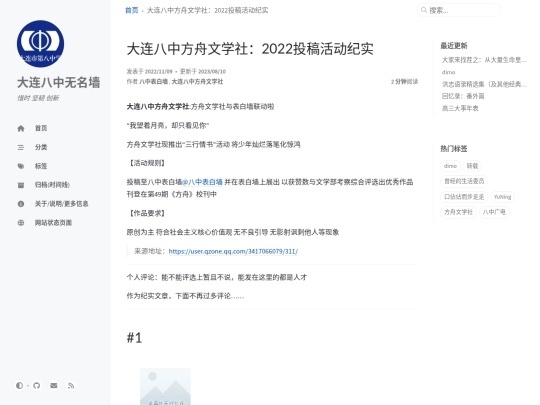The image size is (540, 405).
Task: Click author link 八中表白墙
Action: pos(154,82)
